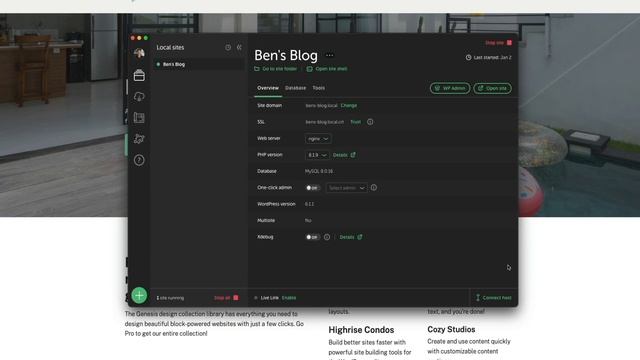Open the Local sites briefcase icon
The image size is (640, 360).
(139, 75)
